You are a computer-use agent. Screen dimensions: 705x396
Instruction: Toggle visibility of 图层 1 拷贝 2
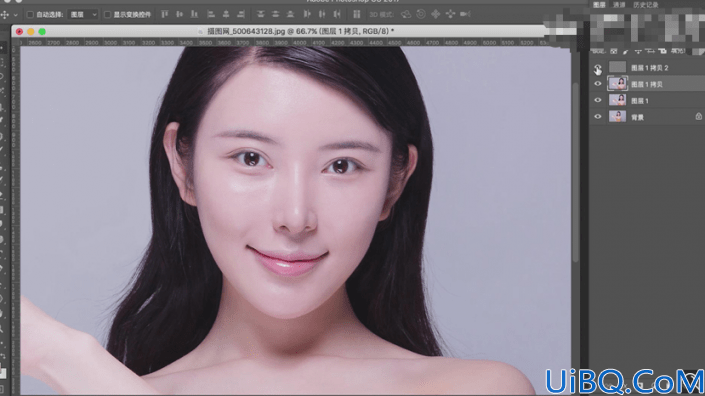[598, 68]
